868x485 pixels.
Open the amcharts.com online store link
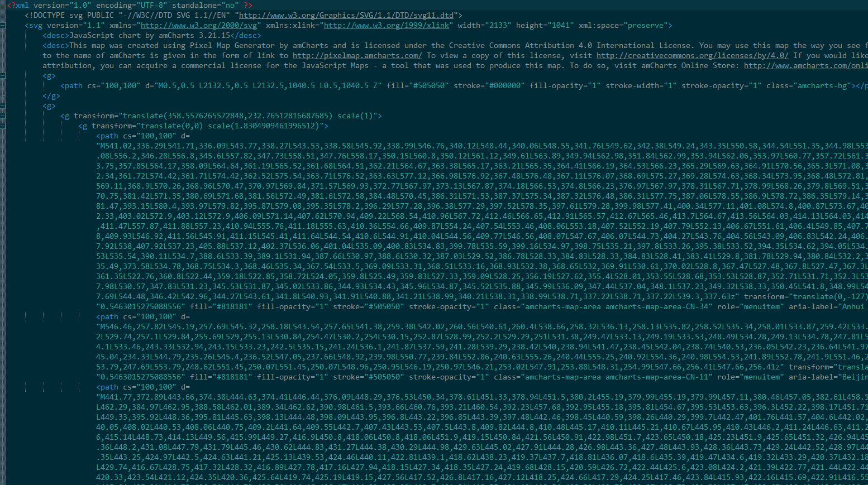[805, 65]
